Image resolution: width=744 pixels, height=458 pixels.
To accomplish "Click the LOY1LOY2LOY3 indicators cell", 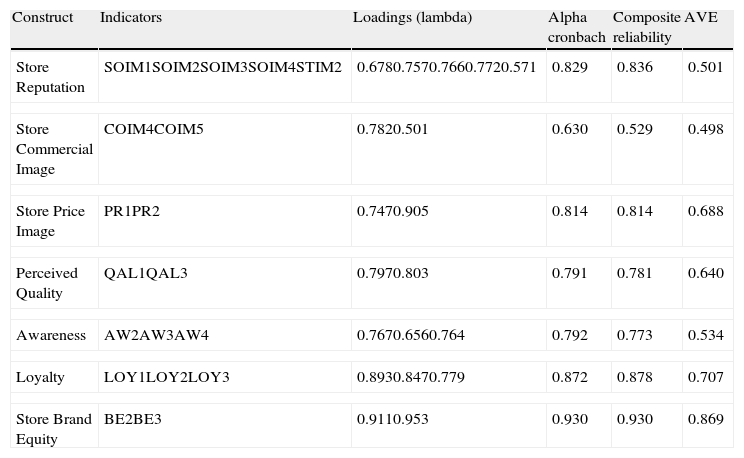I will tap(167, 377).
